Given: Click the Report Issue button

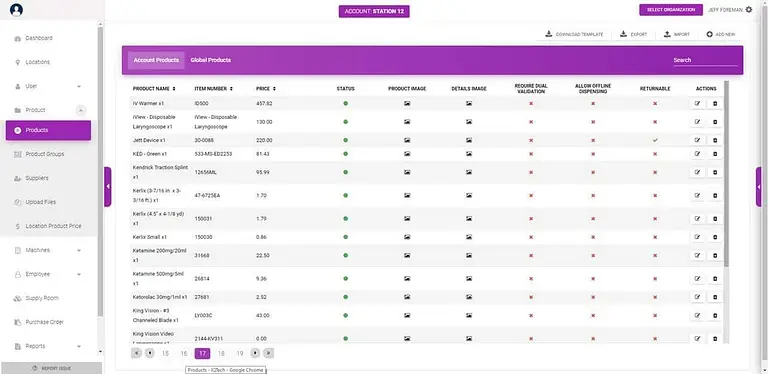Looking at the screenshot, I should (x=51, y=368).
